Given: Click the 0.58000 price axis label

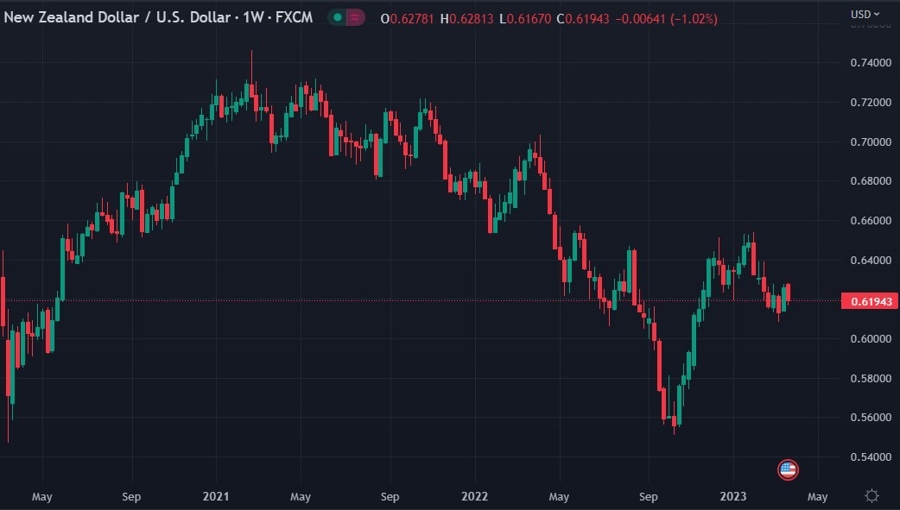Looking at the screenshot, I should point(871,378).
